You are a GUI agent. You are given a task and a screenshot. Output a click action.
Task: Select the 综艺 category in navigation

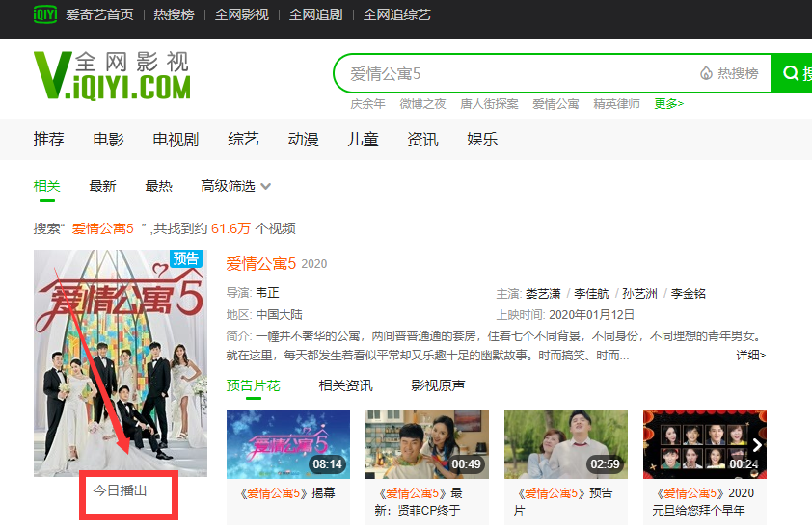click(x=243, y=140)
